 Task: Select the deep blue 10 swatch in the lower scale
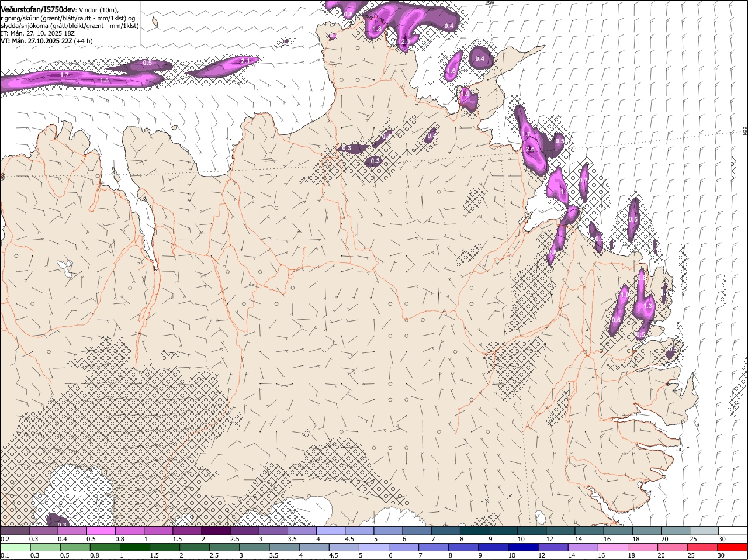[523, 547]
